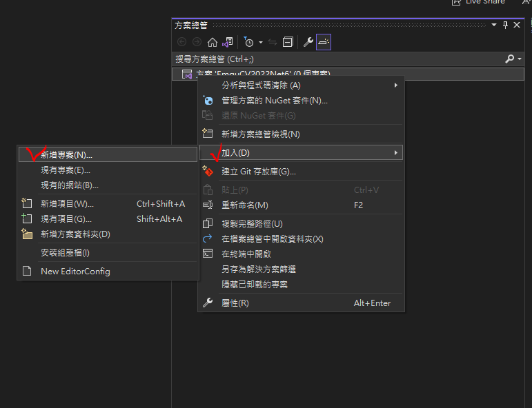
Task: Click the back navigation arrow icon
Action: pos(182,42)
